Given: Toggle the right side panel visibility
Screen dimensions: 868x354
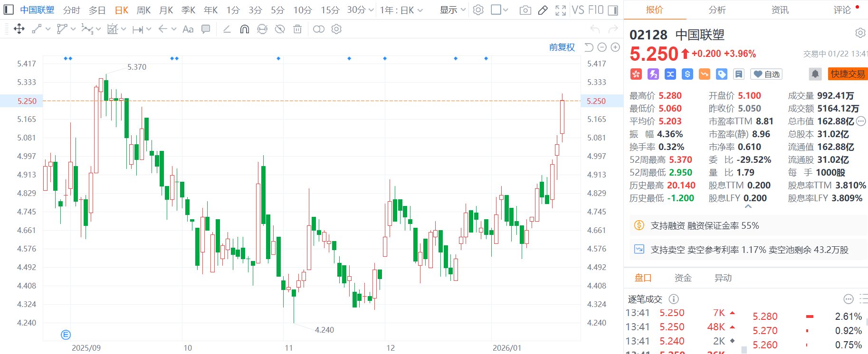Looking at the screenshot, I should pyautogui.click(x=613, y=10).
